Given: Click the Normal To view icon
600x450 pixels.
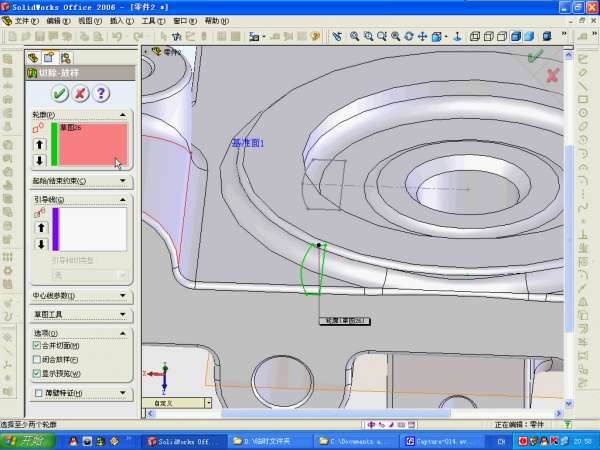Looking at the screenshot, I should [x=457, y=37].
